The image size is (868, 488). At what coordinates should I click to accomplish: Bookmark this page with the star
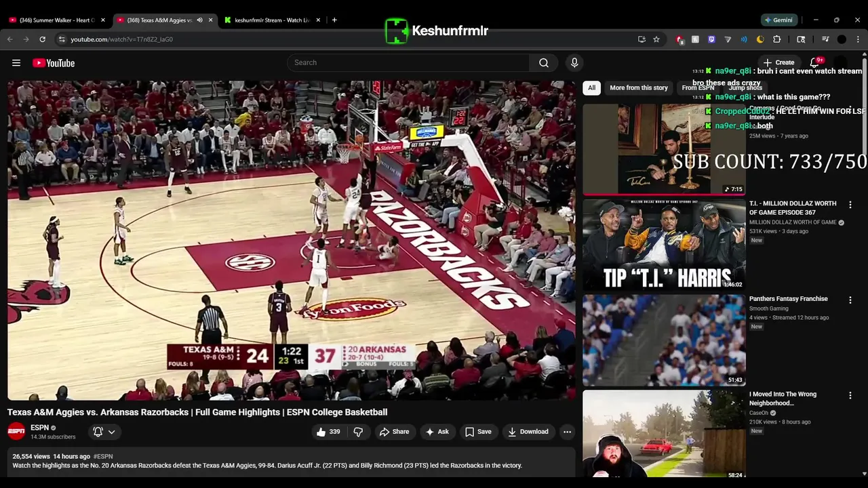click(656, 39)
